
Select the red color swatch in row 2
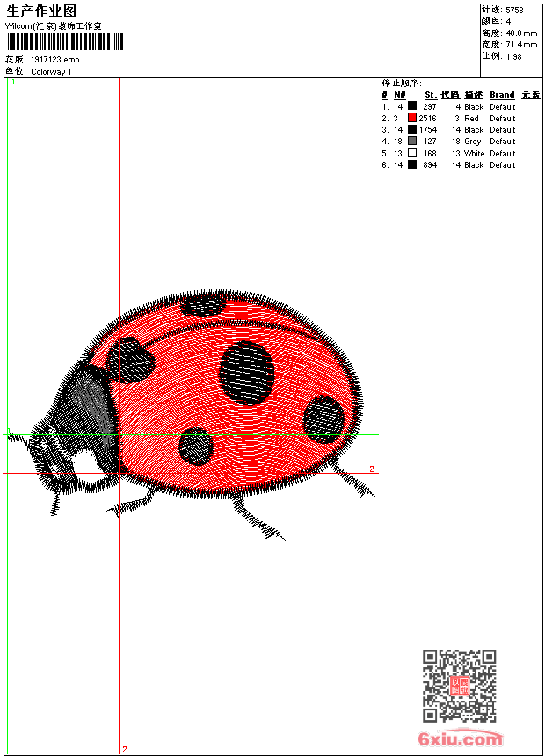point(412,117)
